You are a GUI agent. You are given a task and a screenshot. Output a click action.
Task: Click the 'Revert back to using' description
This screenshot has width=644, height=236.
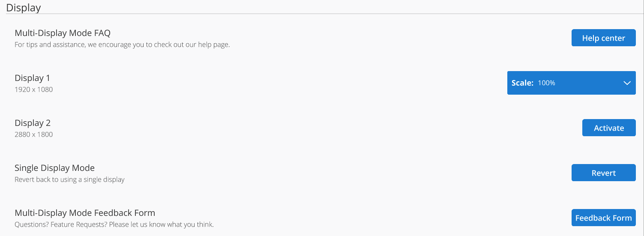click(x=69, y=179)
